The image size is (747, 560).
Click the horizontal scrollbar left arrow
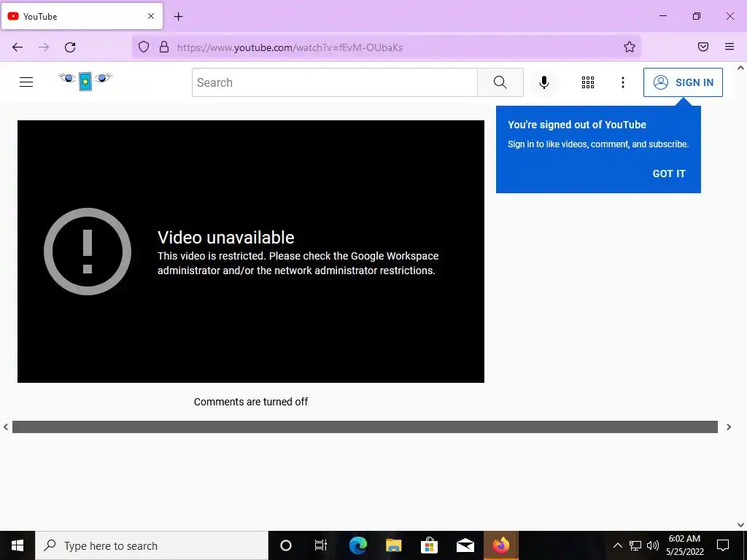point(6,427)
